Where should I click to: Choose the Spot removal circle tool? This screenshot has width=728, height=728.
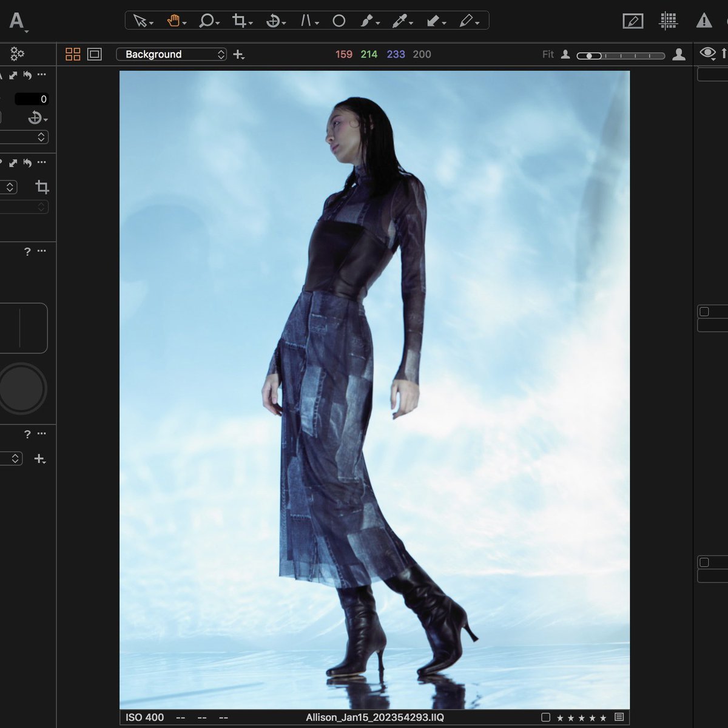tap(339, 21)
